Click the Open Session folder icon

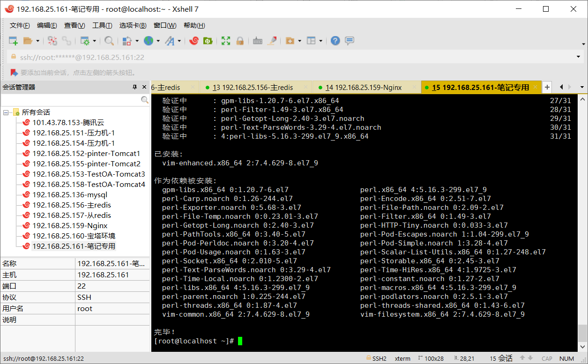tap(28, 41)
